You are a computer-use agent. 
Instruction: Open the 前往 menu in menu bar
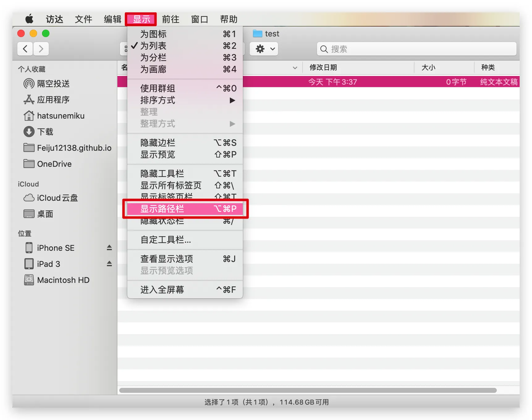click(x=171, y=19)
